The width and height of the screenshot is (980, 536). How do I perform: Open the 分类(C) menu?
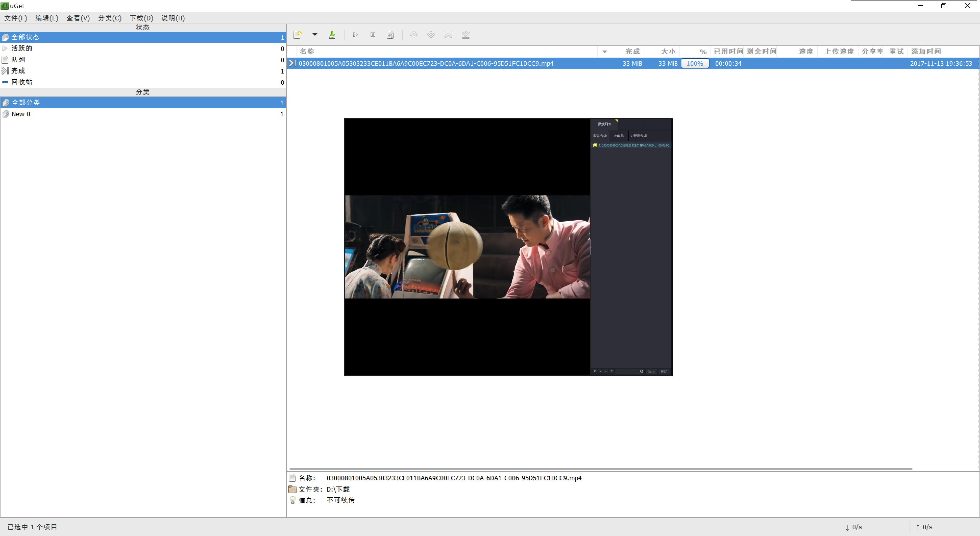(x=109, y=18)
